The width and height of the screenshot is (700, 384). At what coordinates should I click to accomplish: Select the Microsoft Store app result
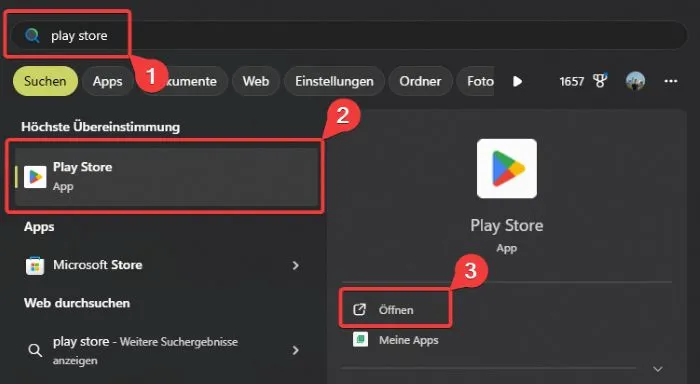(167, 265)
